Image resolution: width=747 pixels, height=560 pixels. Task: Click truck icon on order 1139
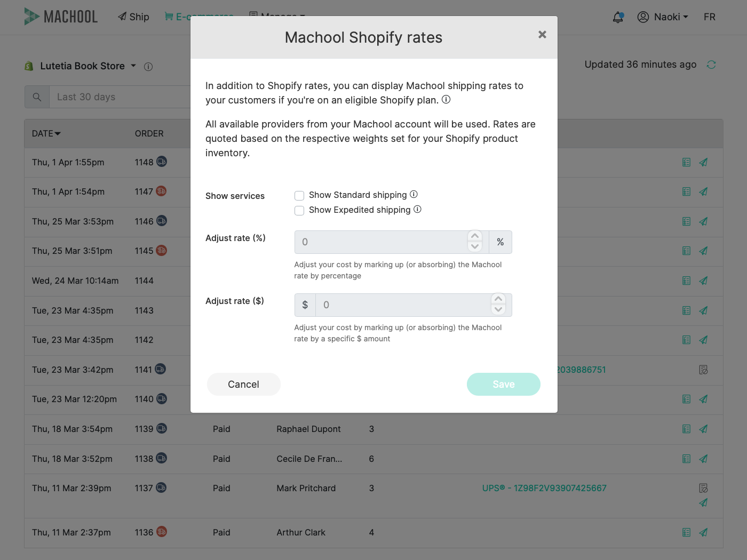click(x=162, y=428)
